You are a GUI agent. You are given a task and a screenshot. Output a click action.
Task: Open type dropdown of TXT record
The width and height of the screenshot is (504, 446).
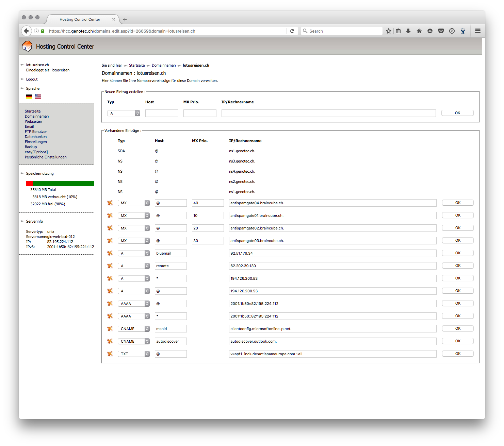tap(134, 354)
